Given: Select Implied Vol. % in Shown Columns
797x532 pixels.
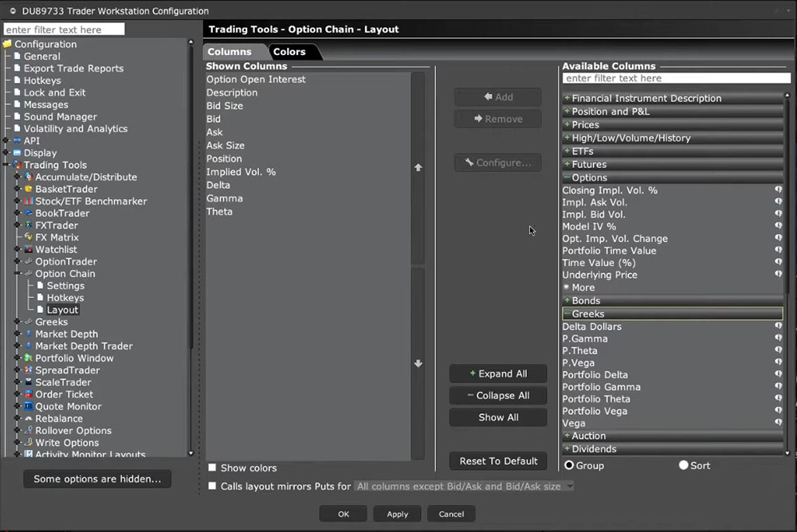Looking at the screenshot, I should pyautogui.click(x=241, y=172).
